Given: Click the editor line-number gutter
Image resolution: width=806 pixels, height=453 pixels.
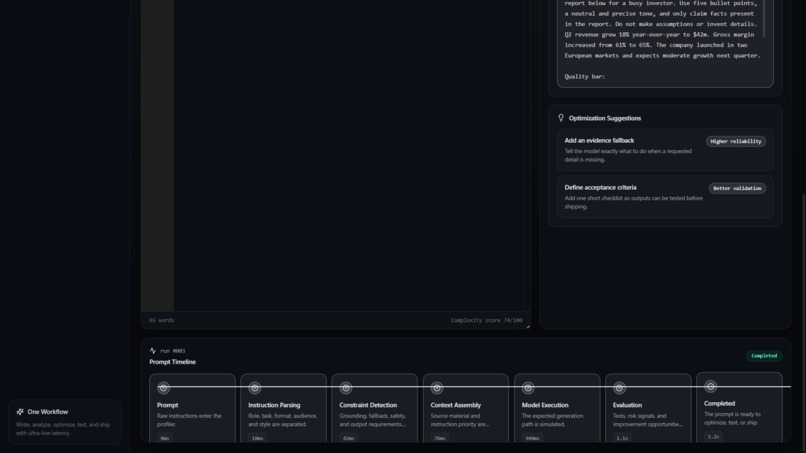Looking at the screenshot, I should [x=157, y=155].
